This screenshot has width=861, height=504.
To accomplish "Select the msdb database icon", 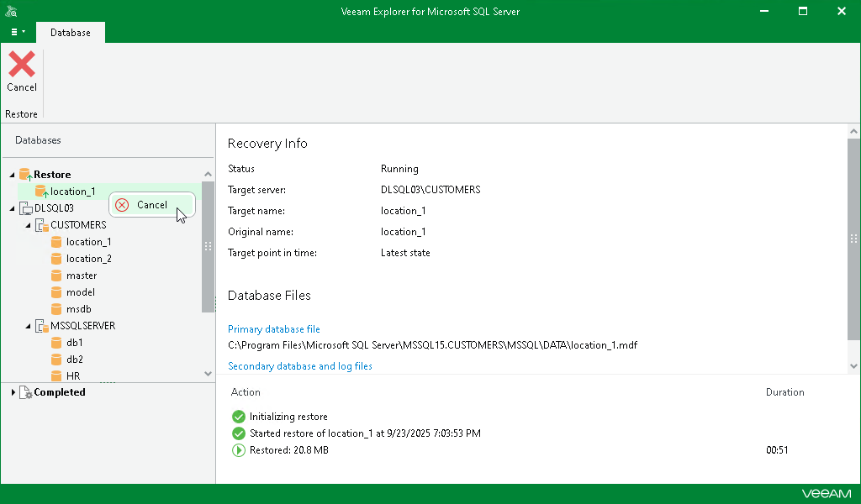I will pyautogui.click(x=55, y=308).
